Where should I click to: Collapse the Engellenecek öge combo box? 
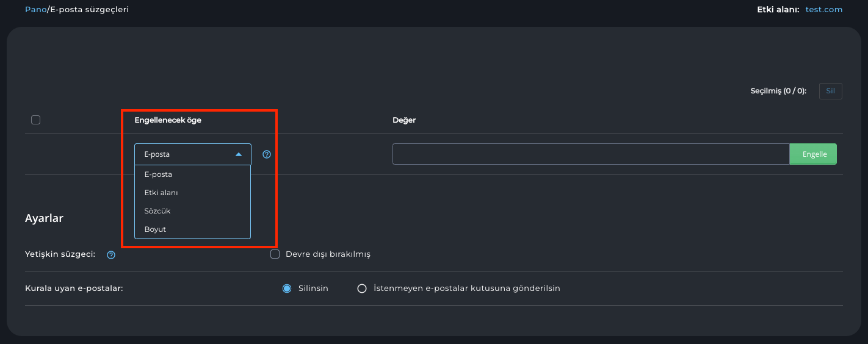tap(192, 154)
